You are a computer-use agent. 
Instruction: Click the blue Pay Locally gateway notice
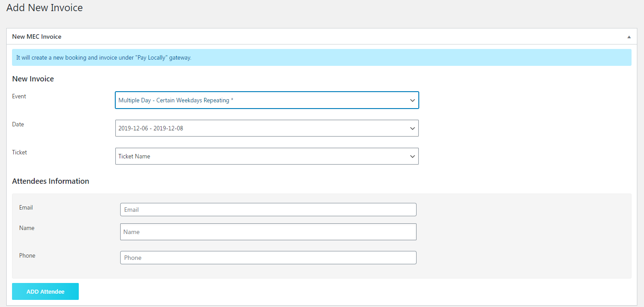tap(321, 57)
